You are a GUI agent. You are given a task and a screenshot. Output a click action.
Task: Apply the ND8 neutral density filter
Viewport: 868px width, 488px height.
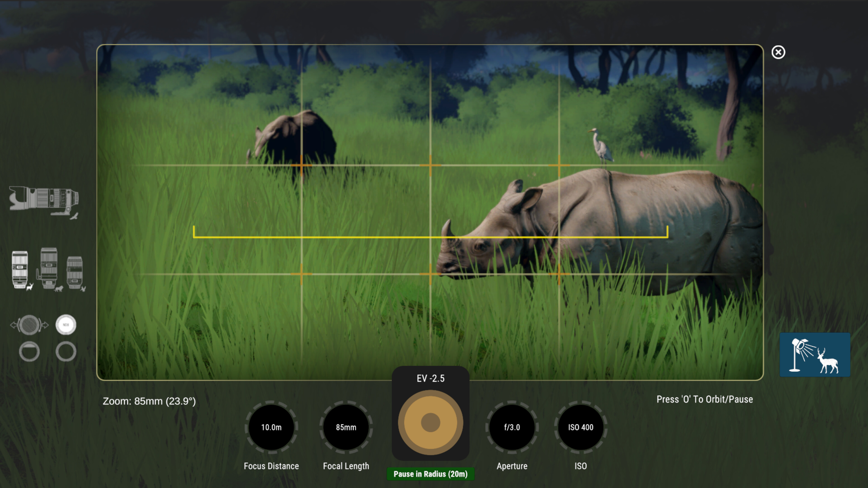click(66, 324)
